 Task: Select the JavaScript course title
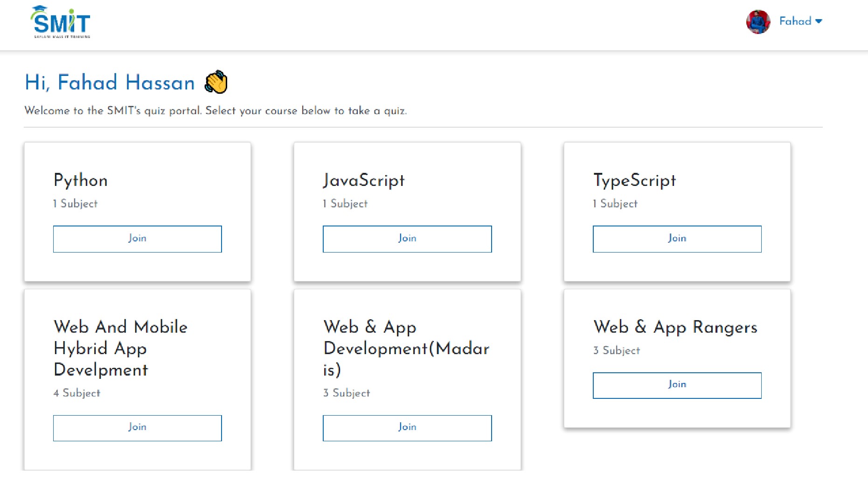pos(364,180)
